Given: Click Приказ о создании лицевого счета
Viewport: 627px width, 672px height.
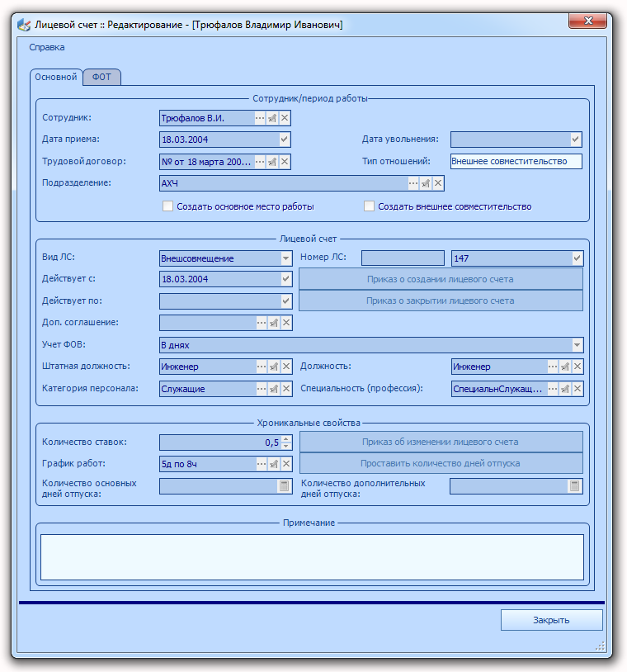Looking at the screenshot, I should (441, 279).
